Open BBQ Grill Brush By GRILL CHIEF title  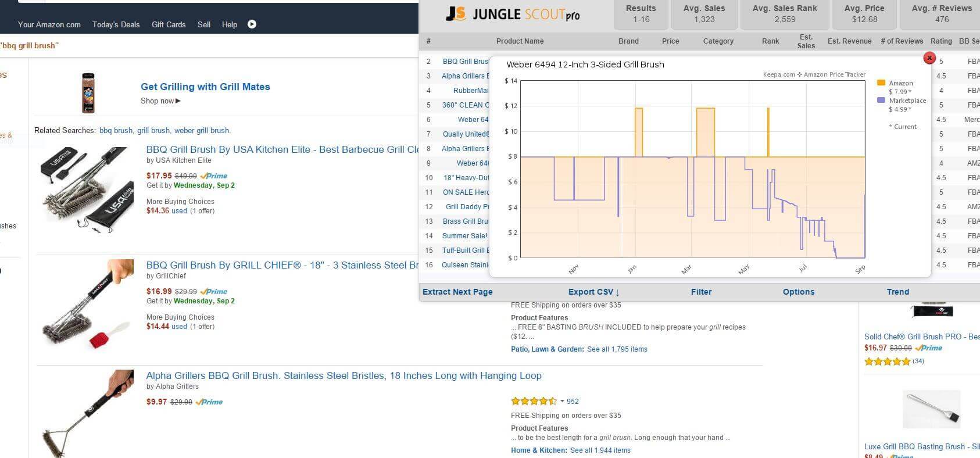point(282,265)
